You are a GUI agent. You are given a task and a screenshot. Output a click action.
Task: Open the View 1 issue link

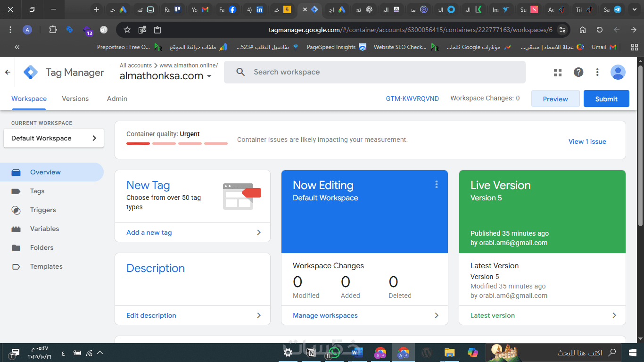(587, 141)
